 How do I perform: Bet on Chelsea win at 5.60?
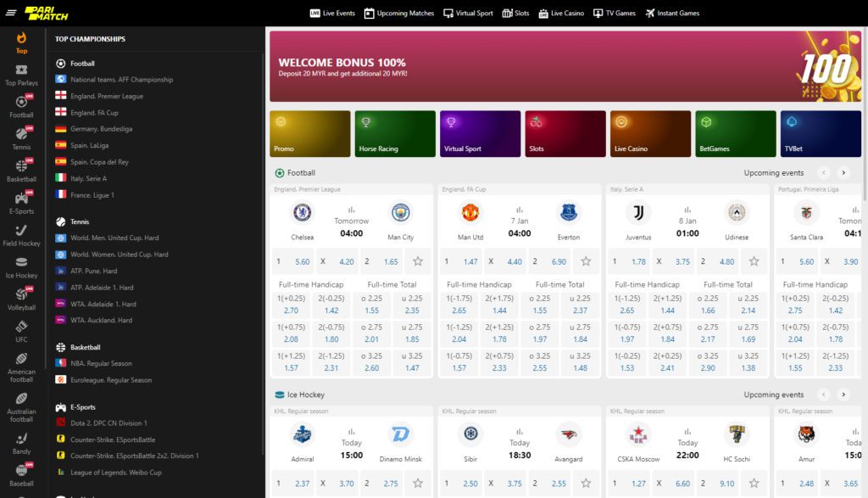[x=292, y=261]
